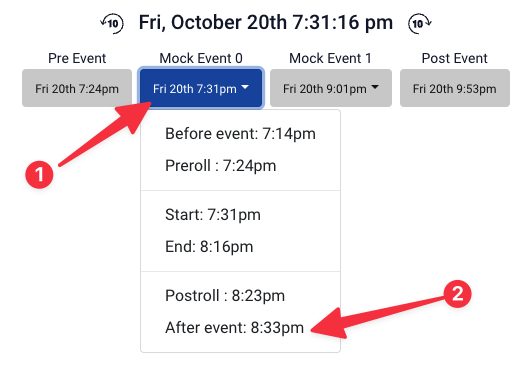Pick Postroll : 8:23pm option
Viewport: 529px width, 375px height.
coord(240,296)
